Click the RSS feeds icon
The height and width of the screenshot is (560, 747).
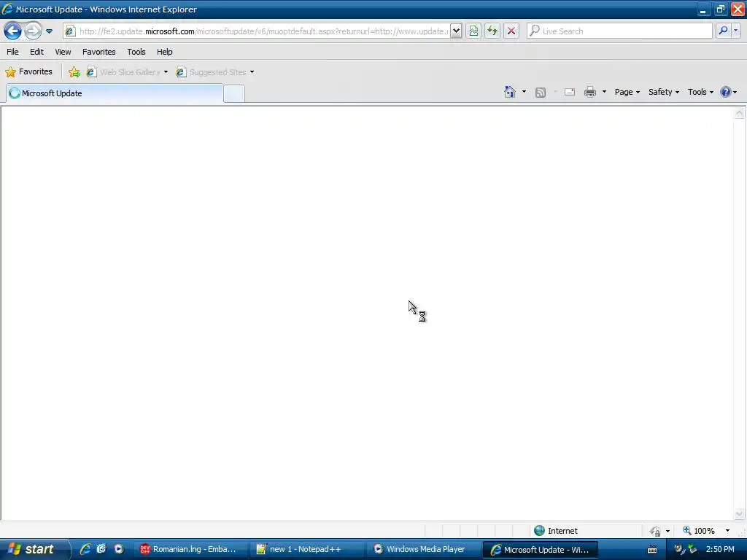pyautogui.click(x=541, y=93)
